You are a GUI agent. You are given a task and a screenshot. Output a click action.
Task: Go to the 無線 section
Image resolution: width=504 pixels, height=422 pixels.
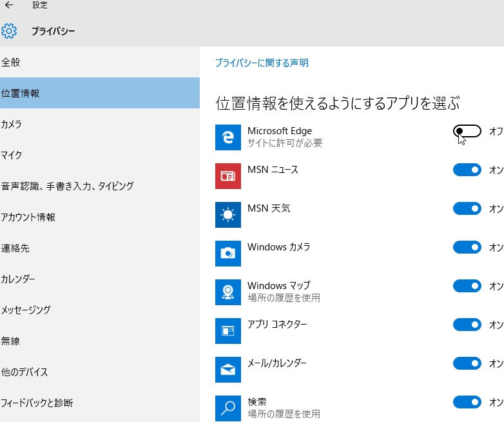click(100, 341)
